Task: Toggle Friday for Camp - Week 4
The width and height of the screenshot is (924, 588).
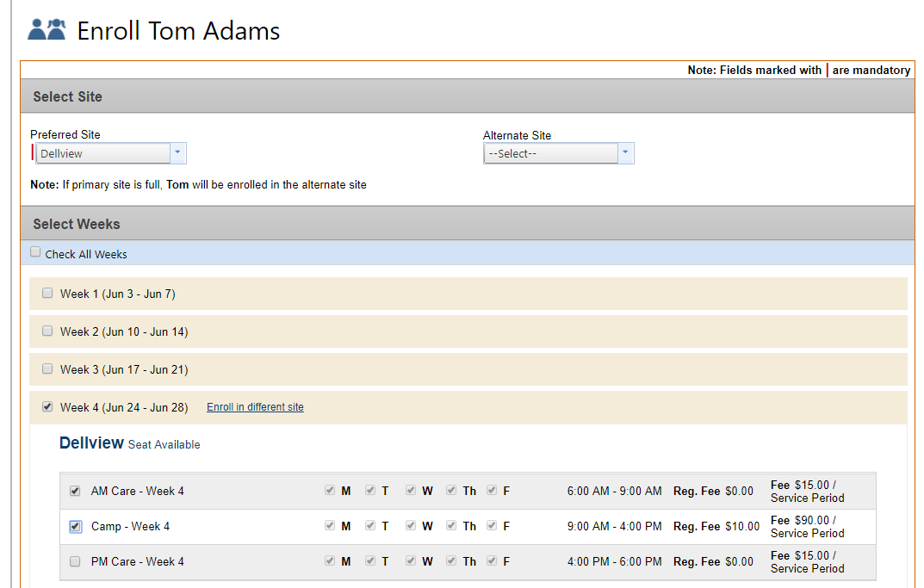Action: pos(492,525)
